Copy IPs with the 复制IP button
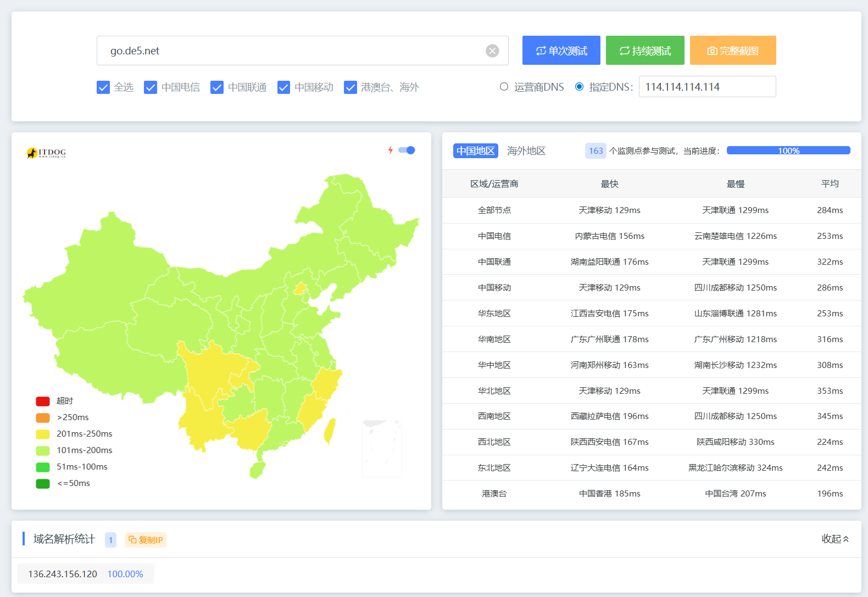Viewport: 868px width, 597px height. pyautogui.click(x=146, y=540)
